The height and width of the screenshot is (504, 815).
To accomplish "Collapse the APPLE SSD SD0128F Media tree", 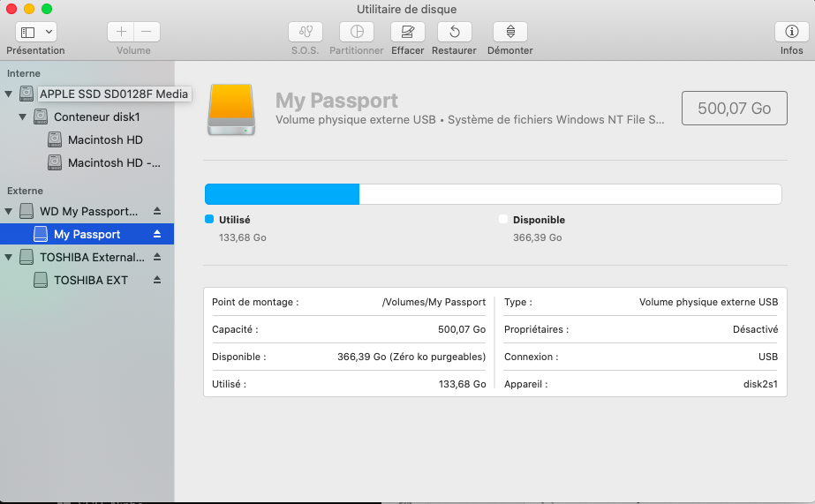I will [9, 94].
